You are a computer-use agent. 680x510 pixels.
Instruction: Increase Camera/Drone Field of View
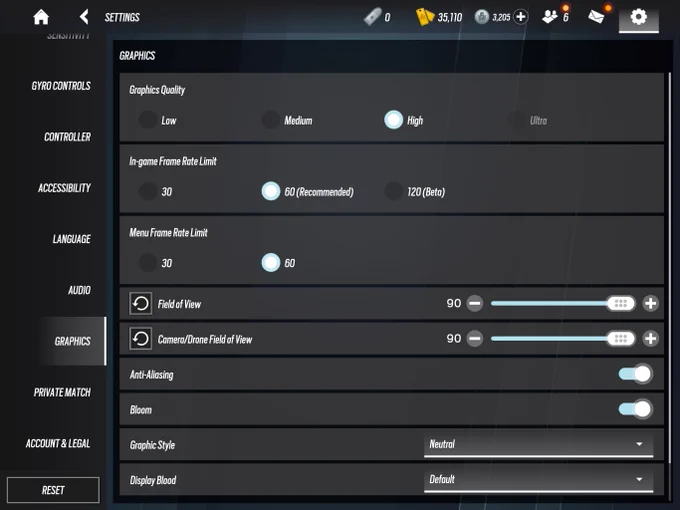651,339
